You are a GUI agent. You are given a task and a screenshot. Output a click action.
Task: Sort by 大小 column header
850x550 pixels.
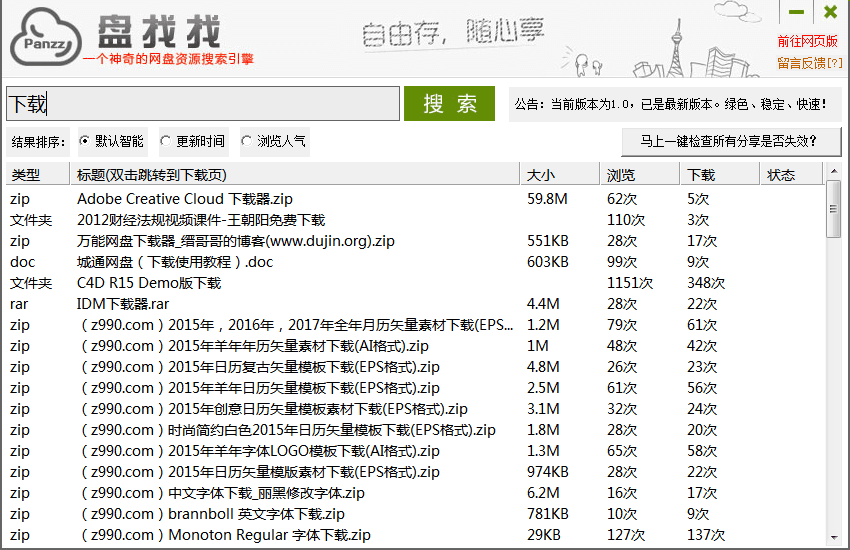560,175
